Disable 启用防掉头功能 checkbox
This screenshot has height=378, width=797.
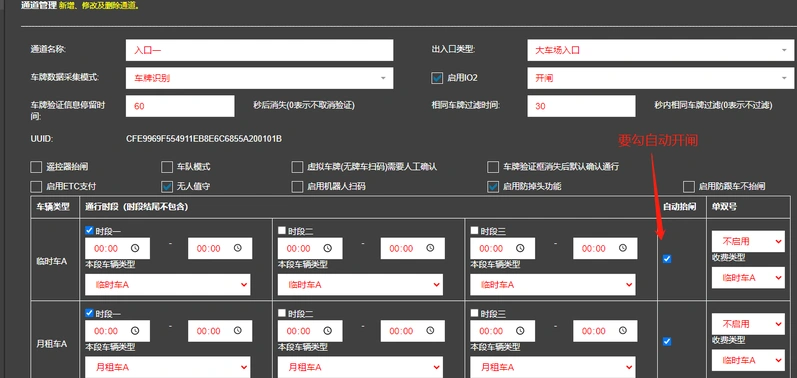(493, 187)
